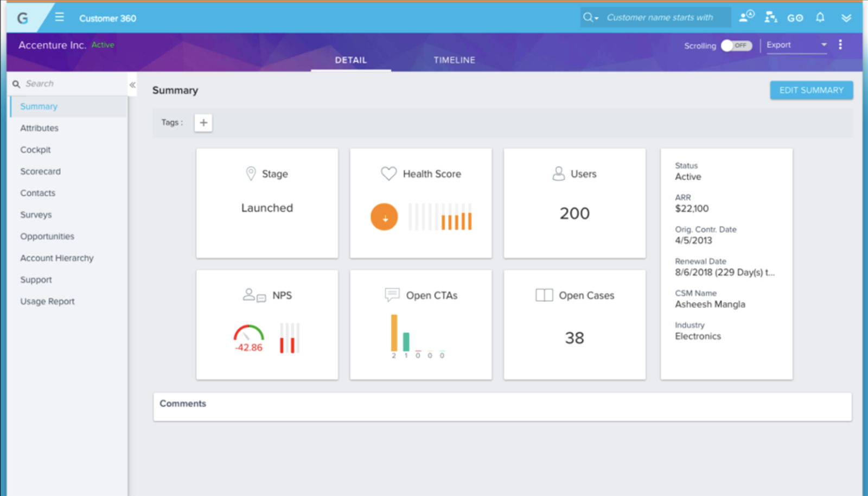Click the search magnifier dropdown icon
This screenshot has width=868, height=496.
click(590, 17)
